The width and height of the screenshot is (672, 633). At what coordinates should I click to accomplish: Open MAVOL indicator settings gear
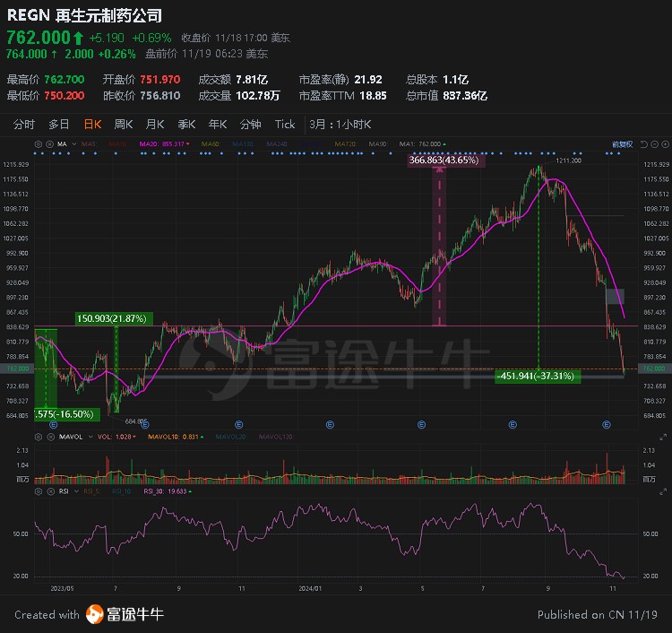pos(39,437)
